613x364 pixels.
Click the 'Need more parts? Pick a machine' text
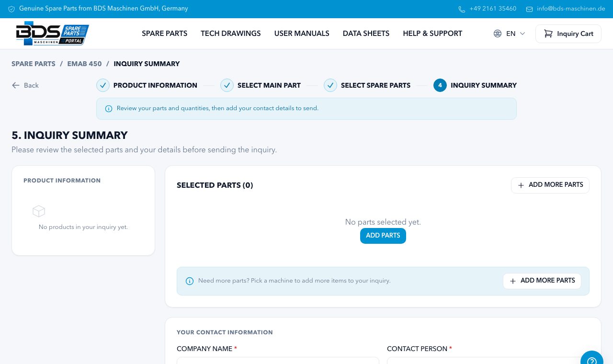click(295, 281)
